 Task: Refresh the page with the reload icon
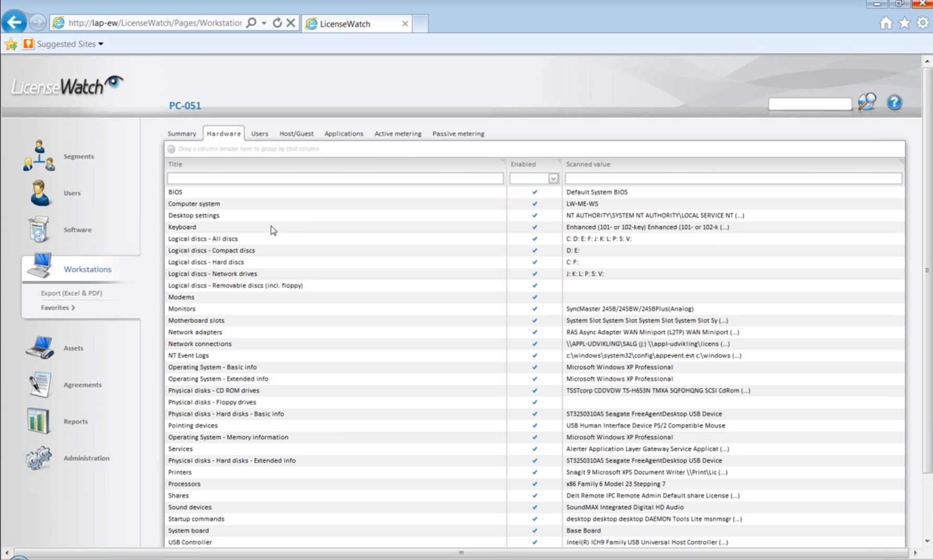point(277,22)
